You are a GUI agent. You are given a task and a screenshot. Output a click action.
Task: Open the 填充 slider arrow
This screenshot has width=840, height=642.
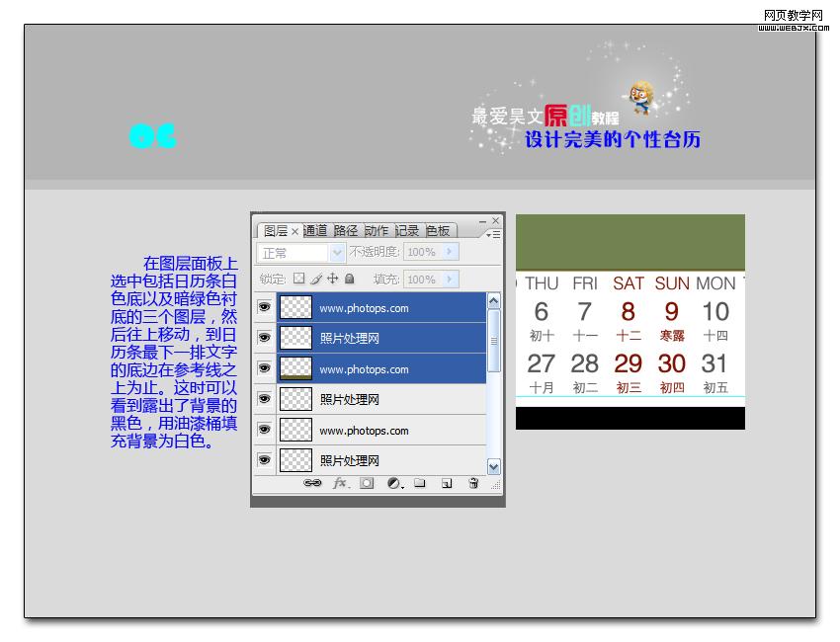[451, 279]
